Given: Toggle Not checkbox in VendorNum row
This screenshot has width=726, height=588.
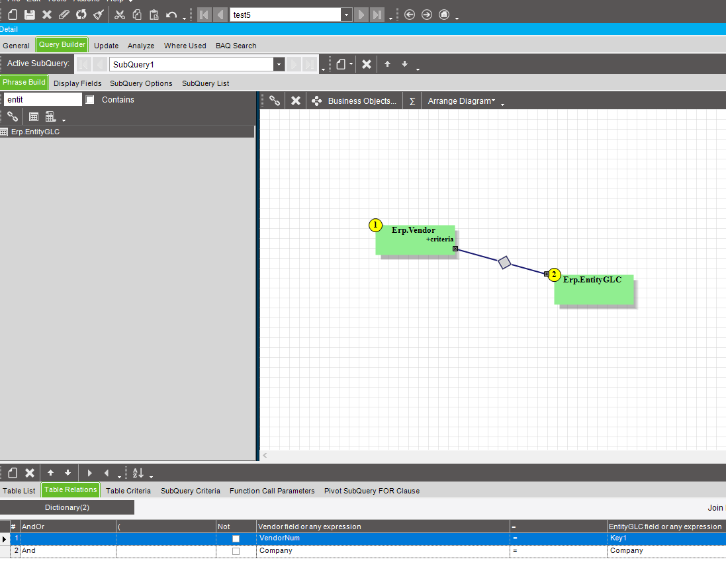Looking at the screenshot, I should 236,538.
